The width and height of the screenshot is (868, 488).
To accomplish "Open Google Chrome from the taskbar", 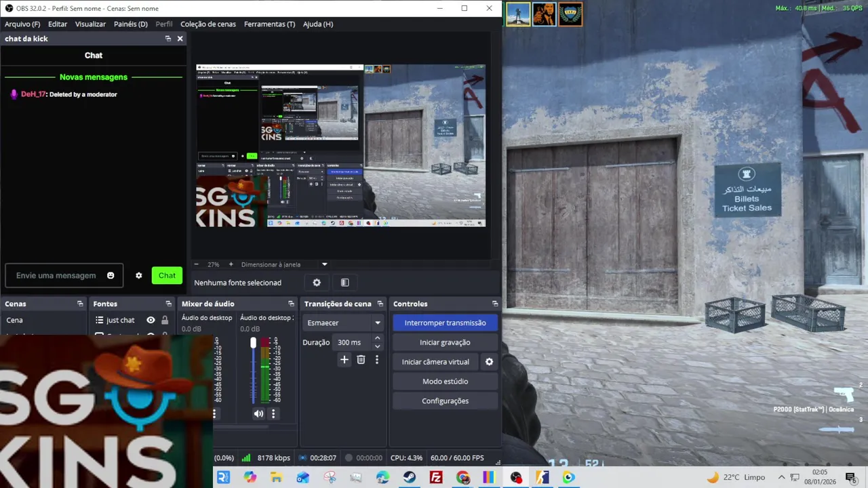I will [463, 477].
